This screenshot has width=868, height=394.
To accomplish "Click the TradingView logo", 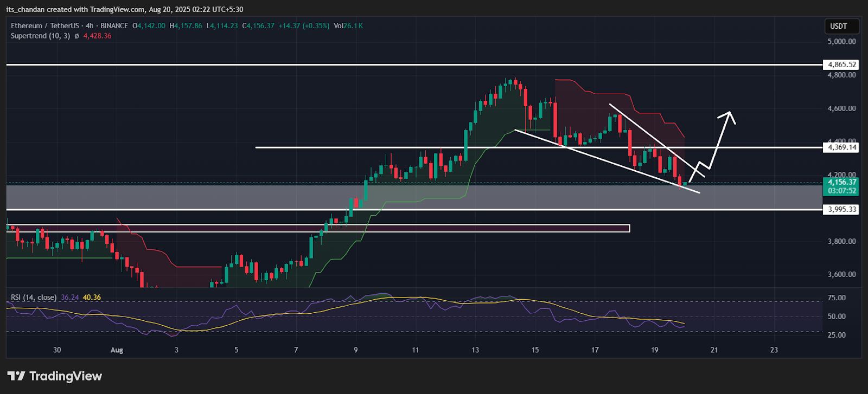I will pos(54,376).
